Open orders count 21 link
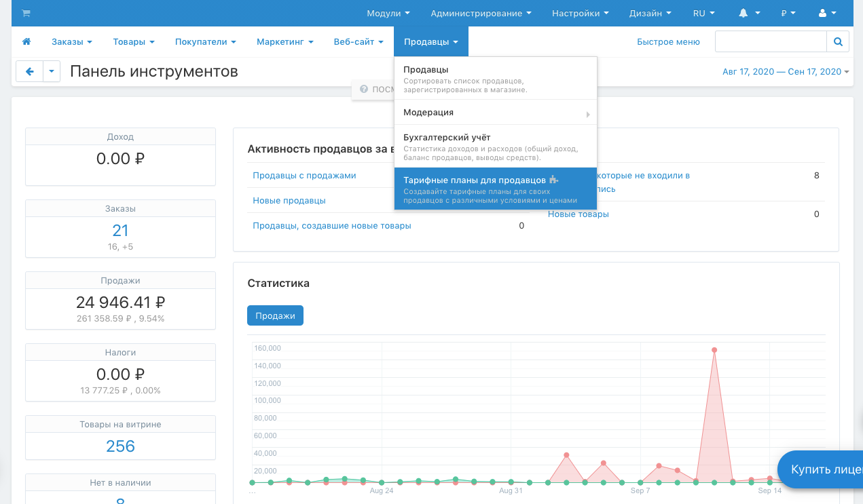 (x=121, y=231)
